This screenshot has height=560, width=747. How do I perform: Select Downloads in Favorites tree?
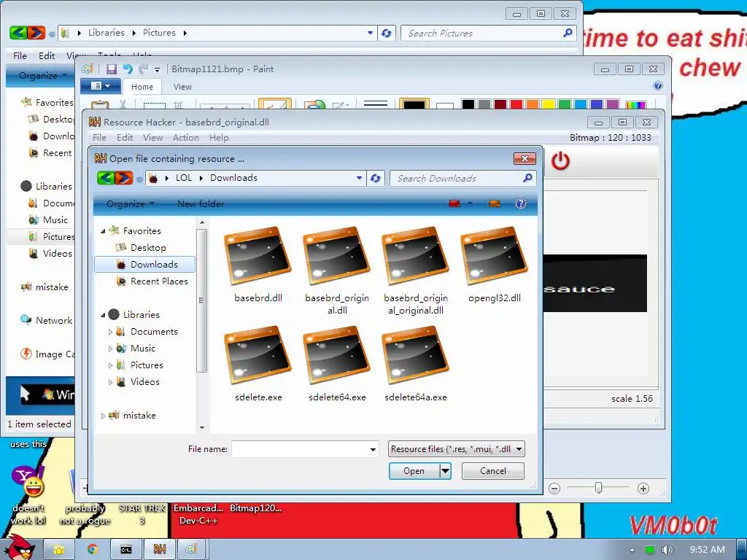[x=145, y=264]
